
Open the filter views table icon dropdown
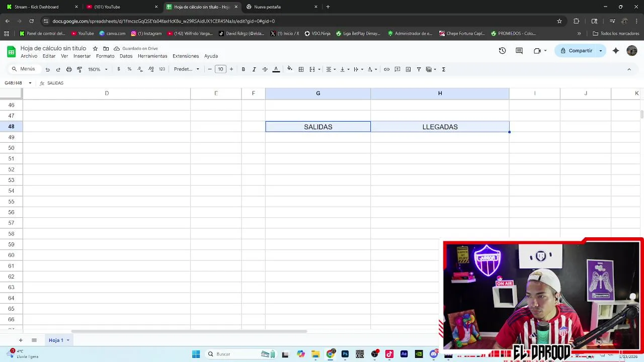[x=431, y=69]
